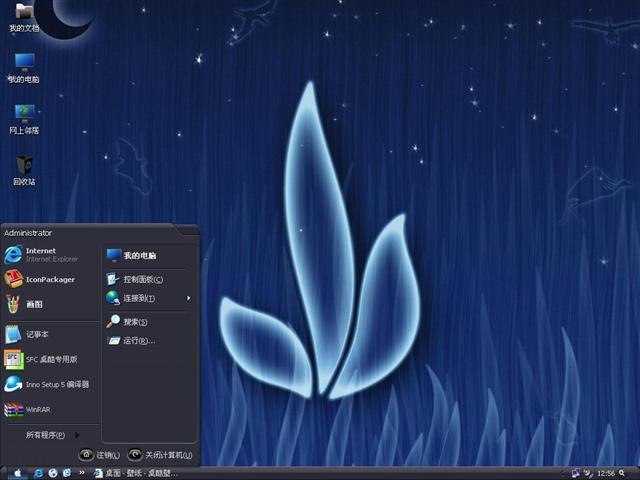Open the 回收站 recycle bin icon
Image resolution: width=640 pixels, height=480 pixels.
(x=24, y=171)
